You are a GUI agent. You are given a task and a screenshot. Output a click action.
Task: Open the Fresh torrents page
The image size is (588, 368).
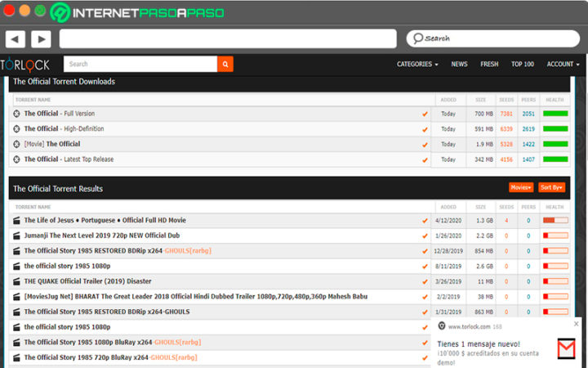489,64
